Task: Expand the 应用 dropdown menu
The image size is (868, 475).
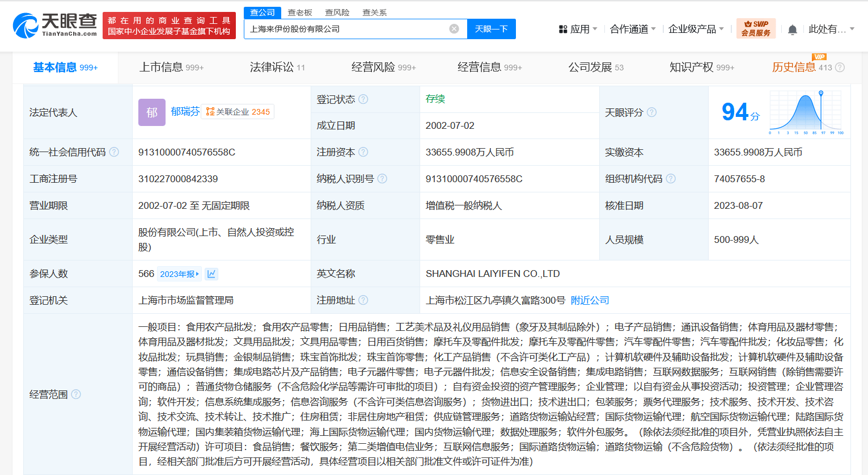Action: (x=578, y=29)
